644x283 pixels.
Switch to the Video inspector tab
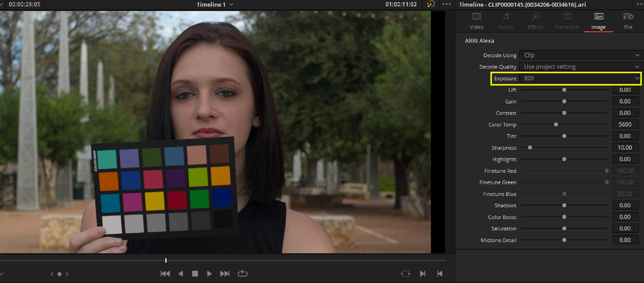tap(476, 22)
